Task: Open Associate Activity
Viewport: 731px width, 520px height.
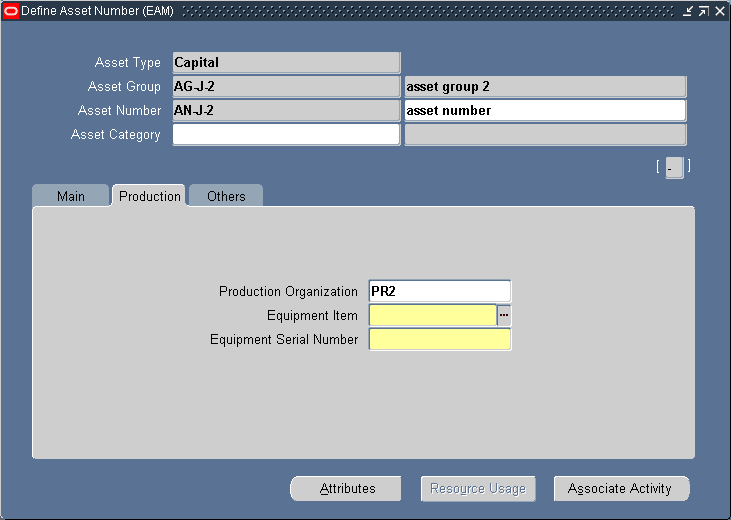Action: (621, 488)
